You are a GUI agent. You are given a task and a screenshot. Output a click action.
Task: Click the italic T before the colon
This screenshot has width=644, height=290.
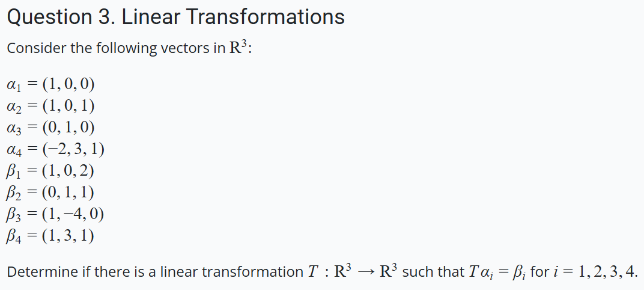click(x=313, y=272)
